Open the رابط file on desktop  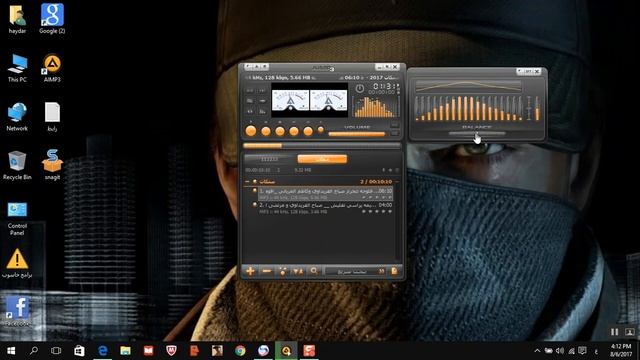52,117
